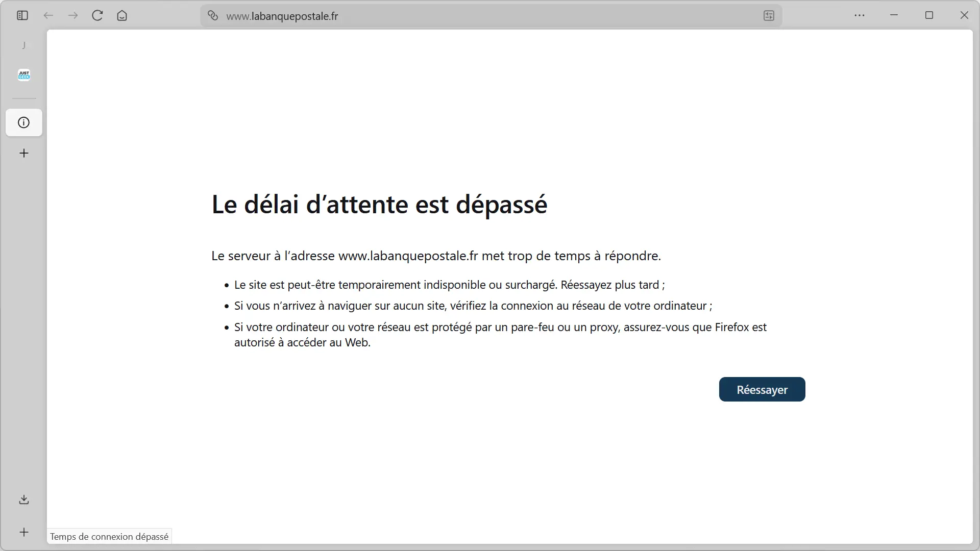Image resolution: width=980 pixels, height=551 pixels.
Task: Click the bullet about site temporarily unavailable
Action: (x=449, y=285)
